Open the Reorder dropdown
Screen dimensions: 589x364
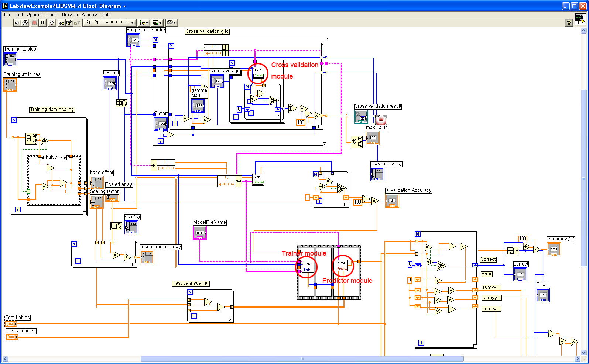[x=171, y=22]
